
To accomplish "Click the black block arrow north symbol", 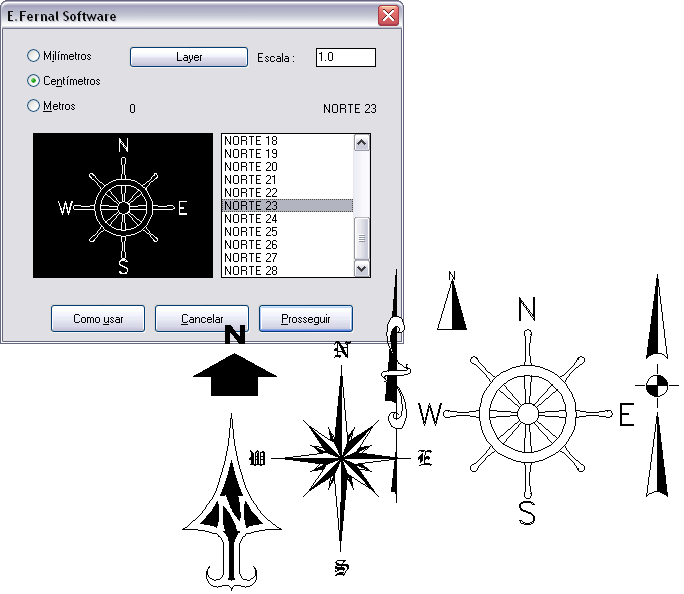I will click(x=234, y=372).
